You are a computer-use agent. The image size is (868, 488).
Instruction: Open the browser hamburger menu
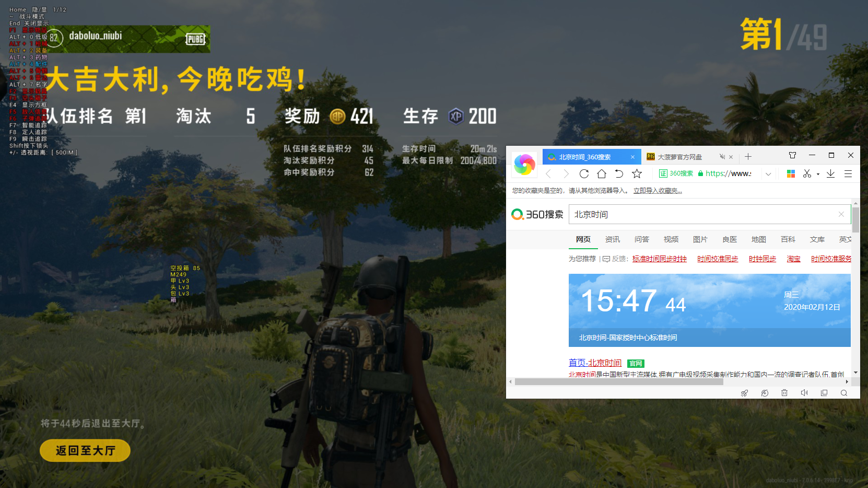(x=848, y=173)
